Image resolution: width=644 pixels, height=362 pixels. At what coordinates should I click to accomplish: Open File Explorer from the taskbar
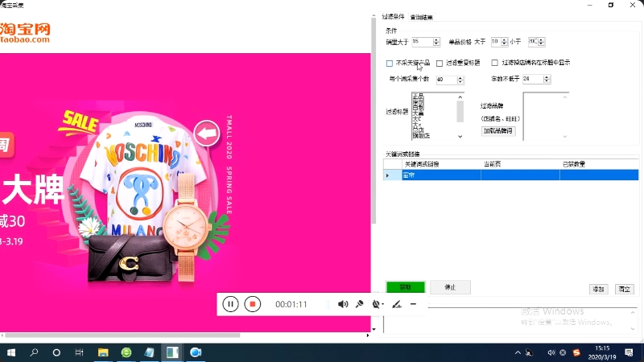coord(103,352)
